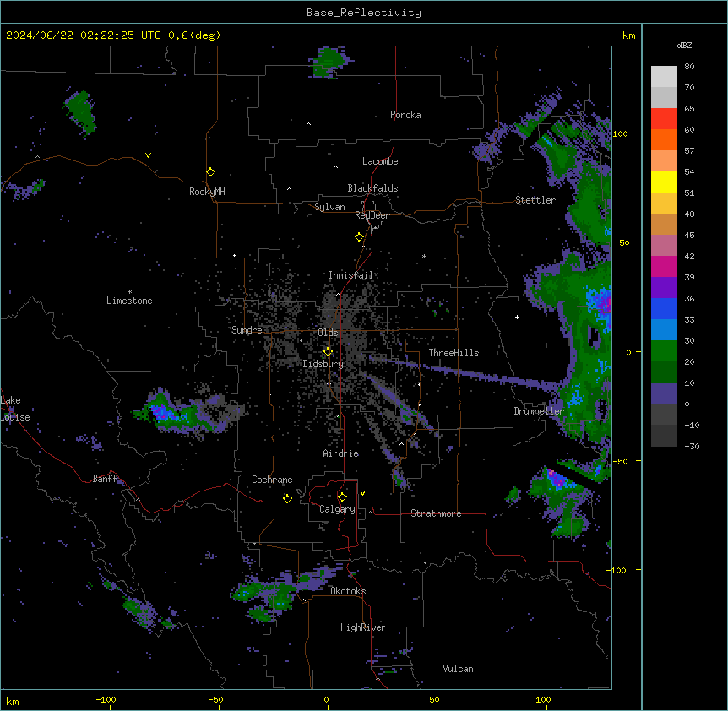The height and width of the screenshot is (711, 728).
Task: Click the Calgary city label
Action: 338,509
